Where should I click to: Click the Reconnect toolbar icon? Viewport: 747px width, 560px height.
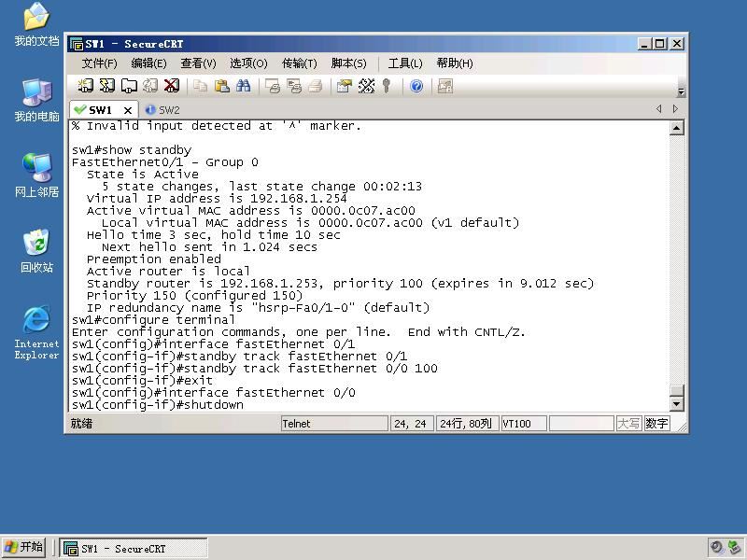150,86
